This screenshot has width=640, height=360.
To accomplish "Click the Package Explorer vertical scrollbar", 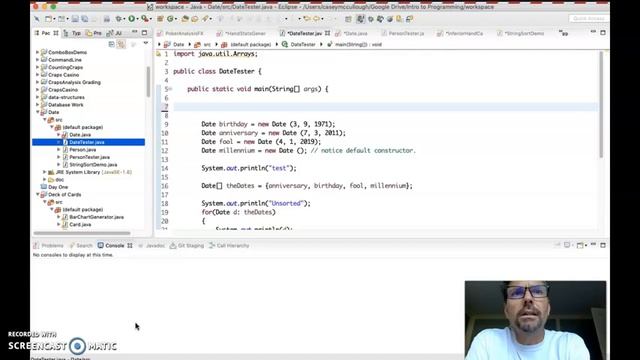I will [x=148, y=82].
